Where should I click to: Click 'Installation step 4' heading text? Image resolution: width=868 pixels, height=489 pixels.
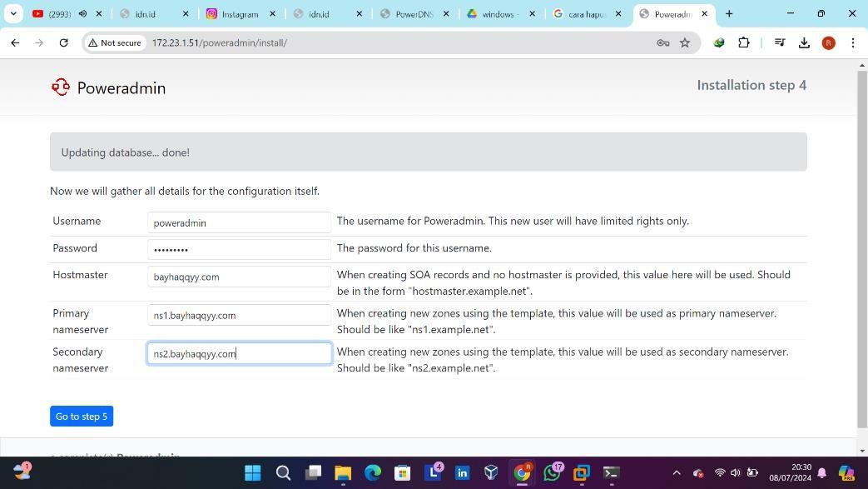tap(751, 85)
